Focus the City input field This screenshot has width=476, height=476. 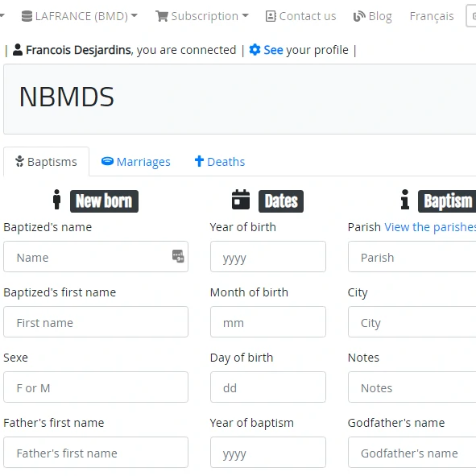tap(412, 322)
